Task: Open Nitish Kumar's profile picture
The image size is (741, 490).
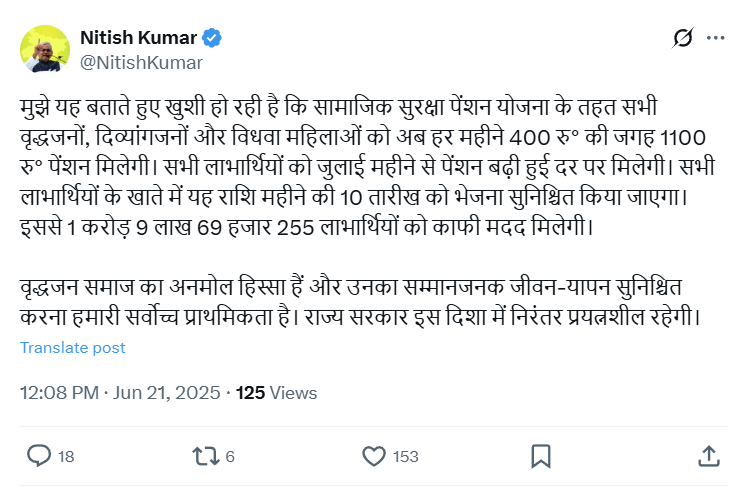Action: pyautogui.click(x=45, y=49)
